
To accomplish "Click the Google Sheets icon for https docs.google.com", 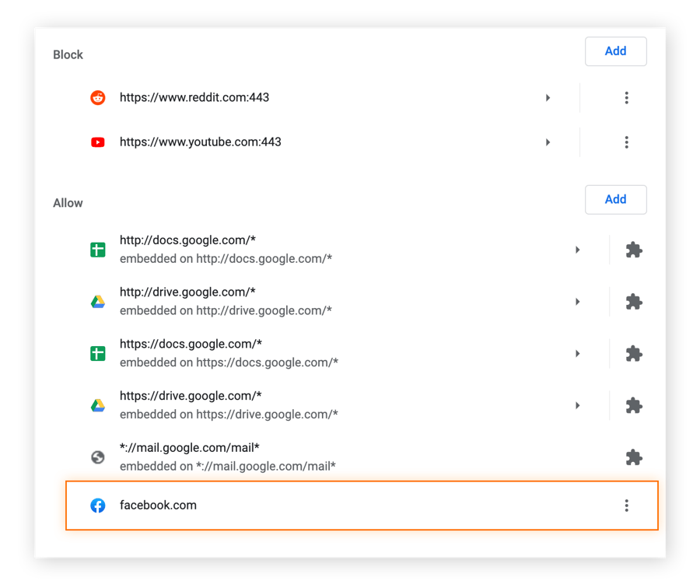I will (98, 353).
